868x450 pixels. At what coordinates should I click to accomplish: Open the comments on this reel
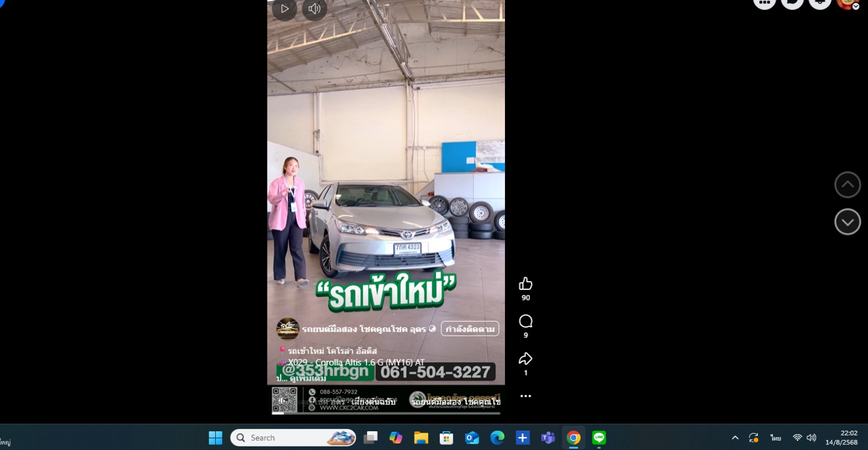click(x=525, y=322)
